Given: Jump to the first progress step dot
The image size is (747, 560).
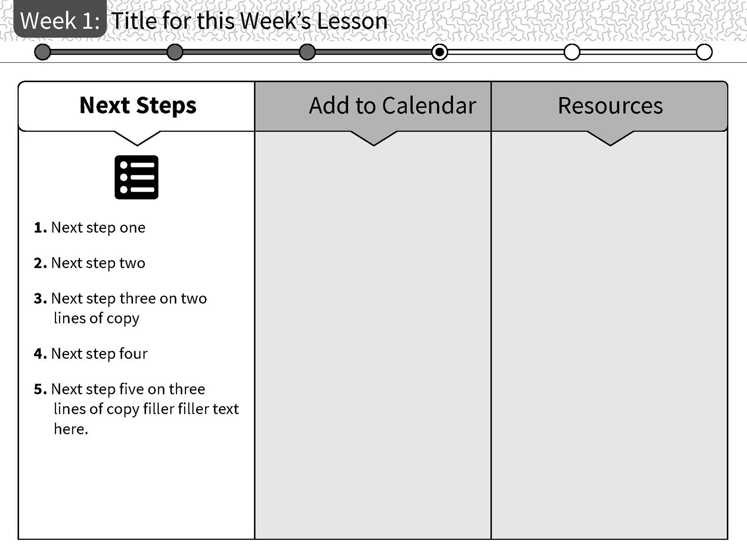Looking at the screenshot, I should (x=42, y=52).
